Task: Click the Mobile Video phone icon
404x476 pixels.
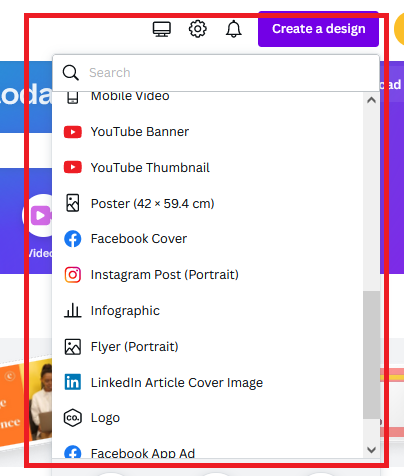Action: (x=72, y=97)
